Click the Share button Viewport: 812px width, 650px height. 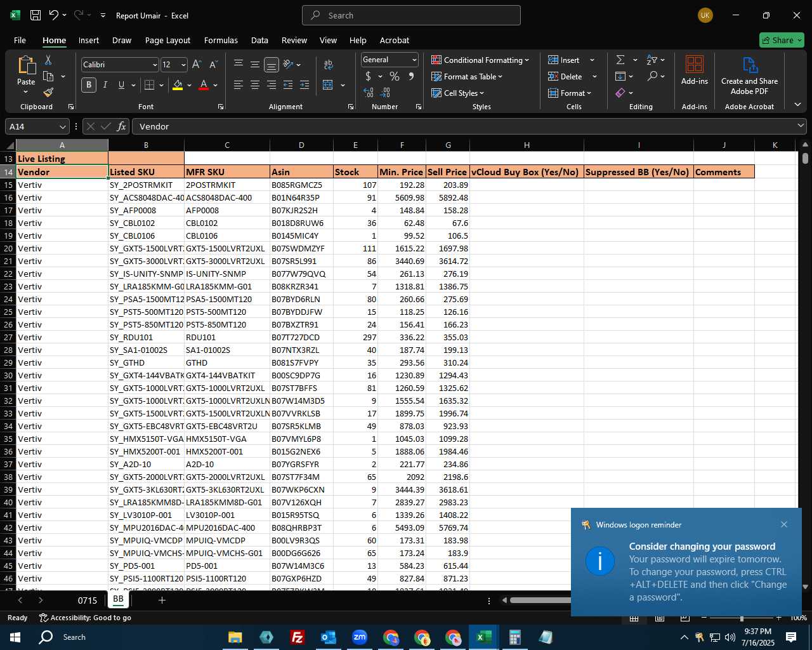[782, 40]
